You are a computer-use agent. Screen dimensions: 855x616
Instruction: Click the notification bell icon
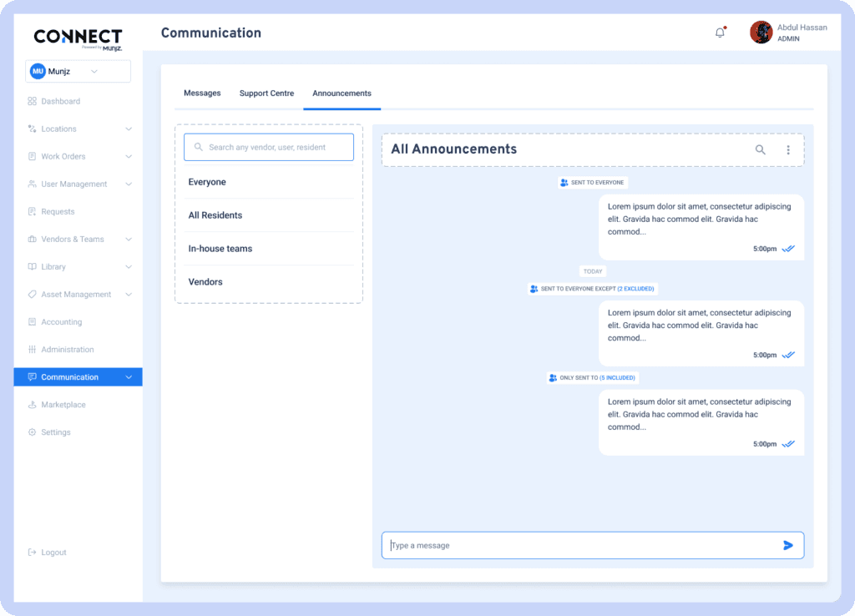(x=720, y=33)
